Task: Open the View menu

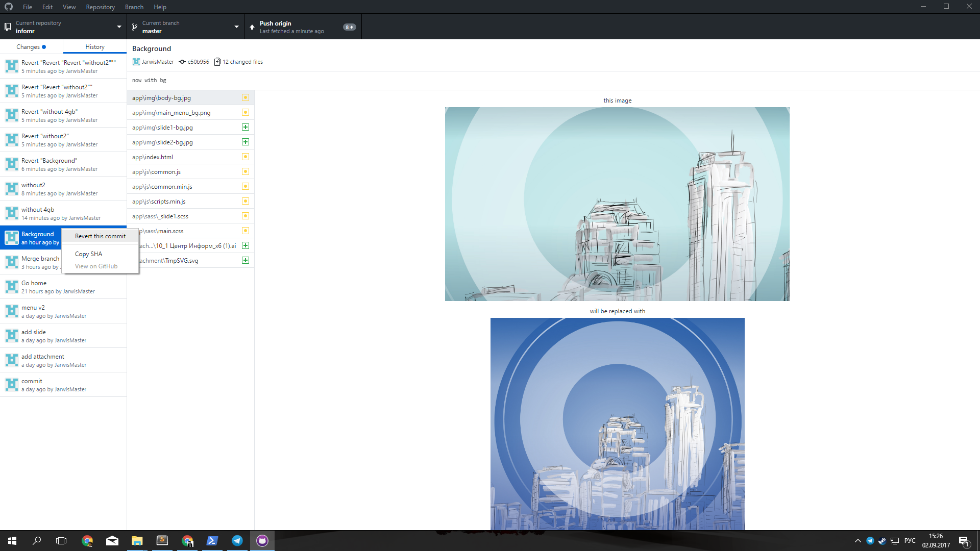Action: [x=69, y=7]
